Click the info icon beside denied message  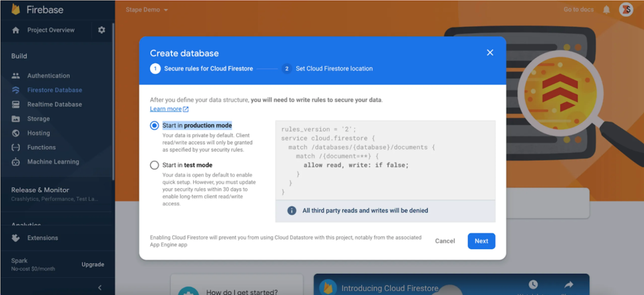point(292,210)
